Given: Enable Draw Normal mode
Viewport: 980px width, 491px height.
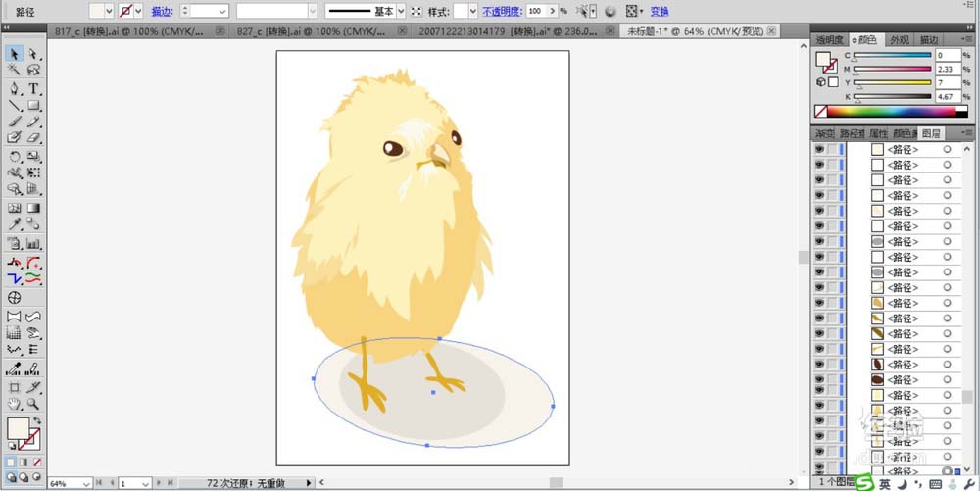Looking at the screenshot, I should 12,477.
